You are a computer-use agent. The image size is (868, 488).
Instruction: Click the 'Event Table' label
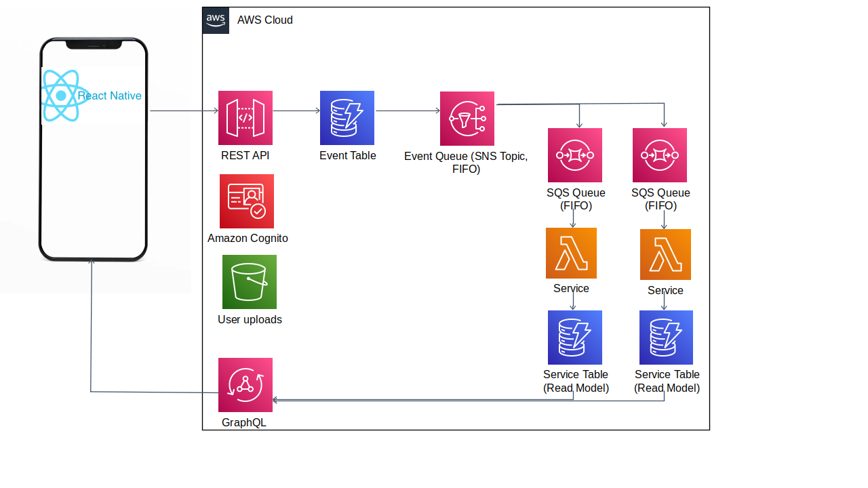pos(348,155)
